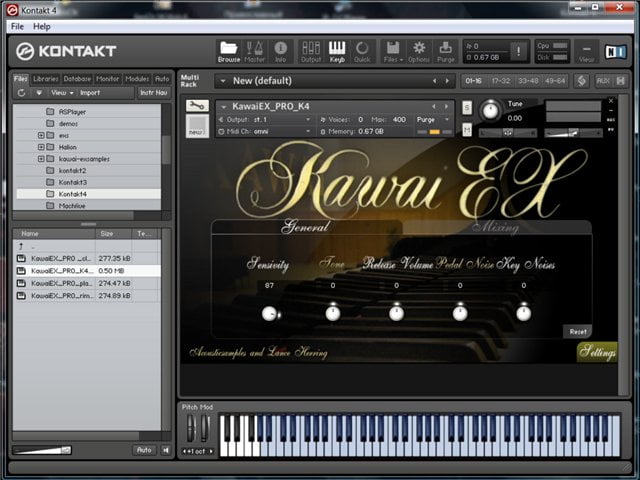640x480 pixels.
Task: Open the Help menu
Action: click(42, 27)
